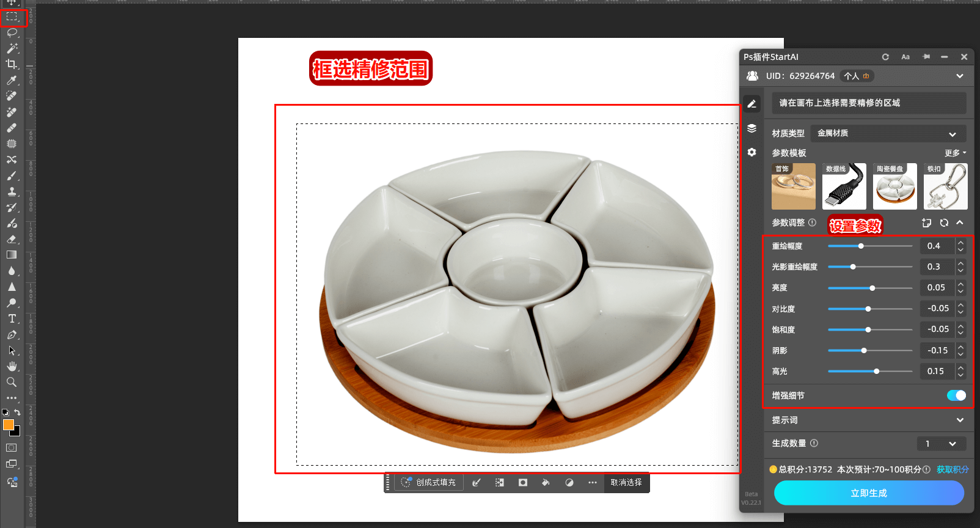Reset parameters with the 参数调整 reset icon
Viewport: 980px width, 528px height.
[x=944, y=223]
